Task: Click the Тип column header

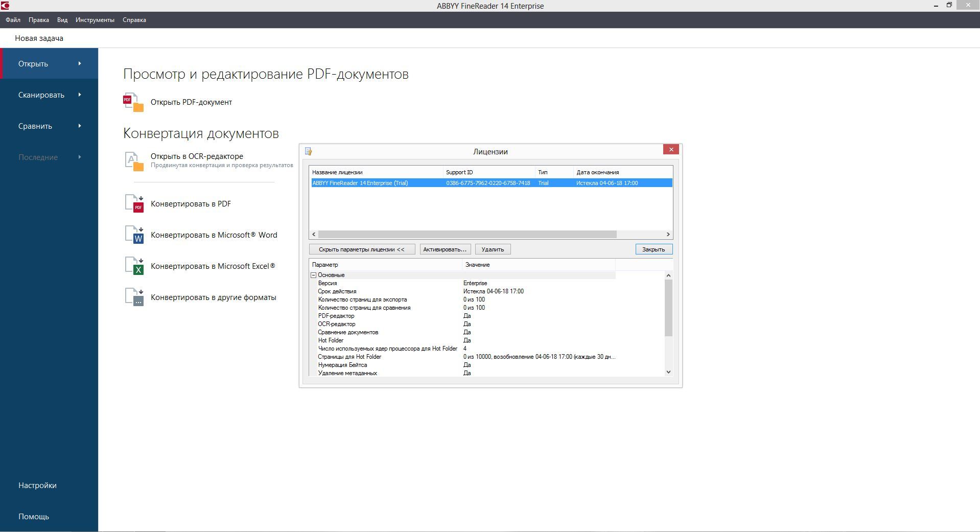Action: tap(554, 172)
